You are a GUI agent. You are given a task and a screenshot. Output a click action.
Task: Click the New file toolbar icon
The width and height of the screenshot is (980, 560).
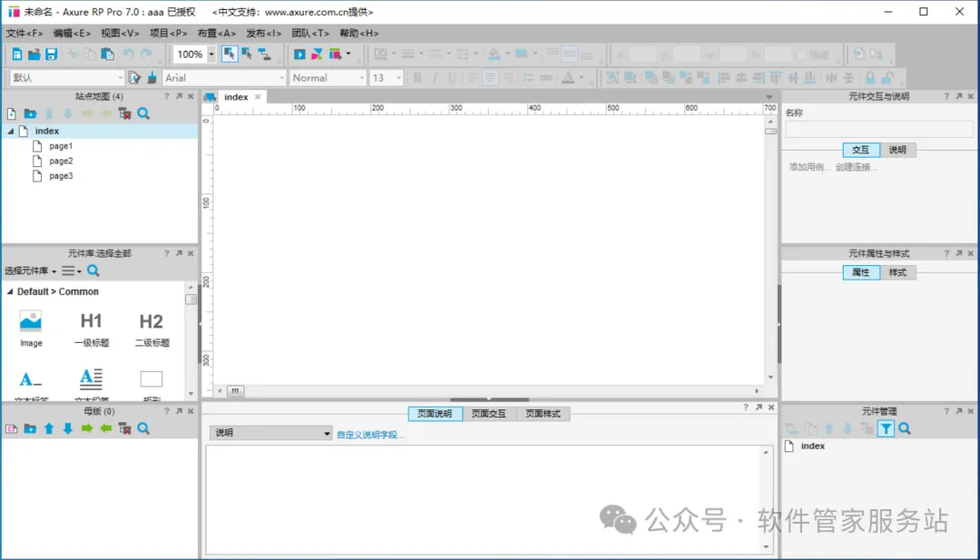tap(17, 54)
